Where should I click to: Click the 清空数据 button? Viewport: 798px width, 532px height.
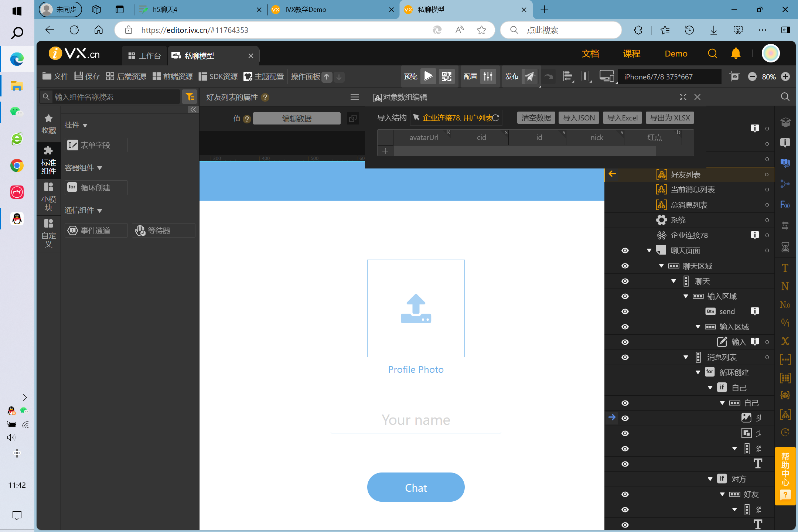point(536,118)
